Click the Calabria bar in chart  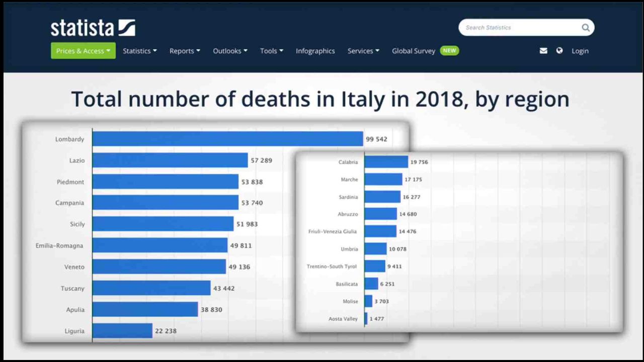386,162
